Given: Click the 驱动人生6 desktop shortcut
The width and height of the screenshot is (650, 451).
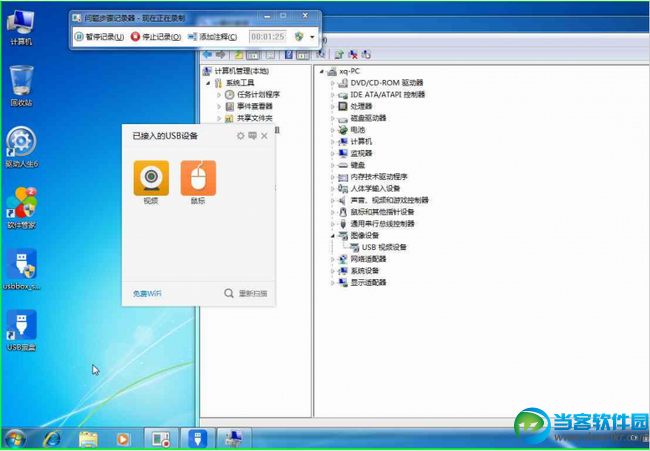Looking at the screenshot, I should [x=22, y=147].
